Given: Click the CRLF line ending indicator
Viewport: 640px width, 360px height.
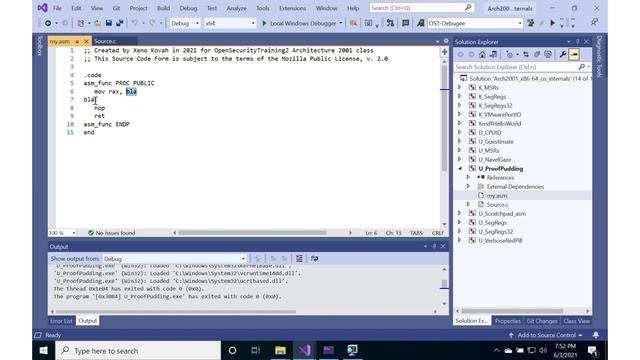Looking at the screenshot, I should tap(437, 233).
